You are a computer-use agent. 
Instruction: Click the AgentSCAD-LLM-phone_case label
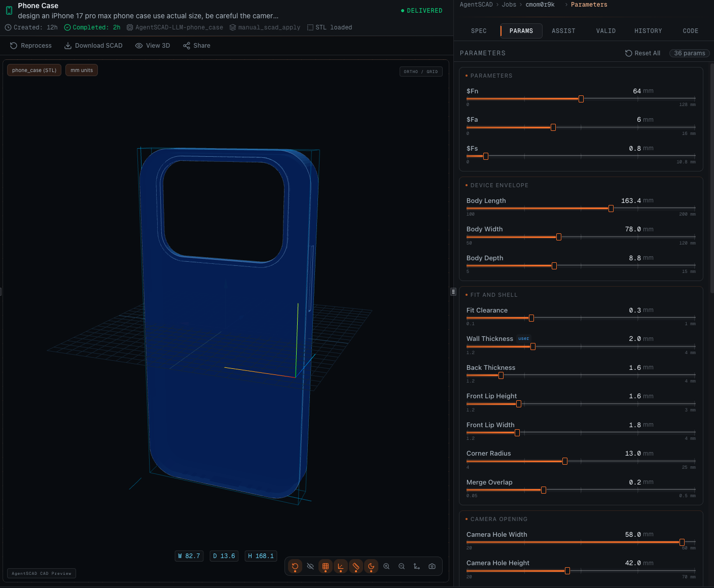(175, 27)
